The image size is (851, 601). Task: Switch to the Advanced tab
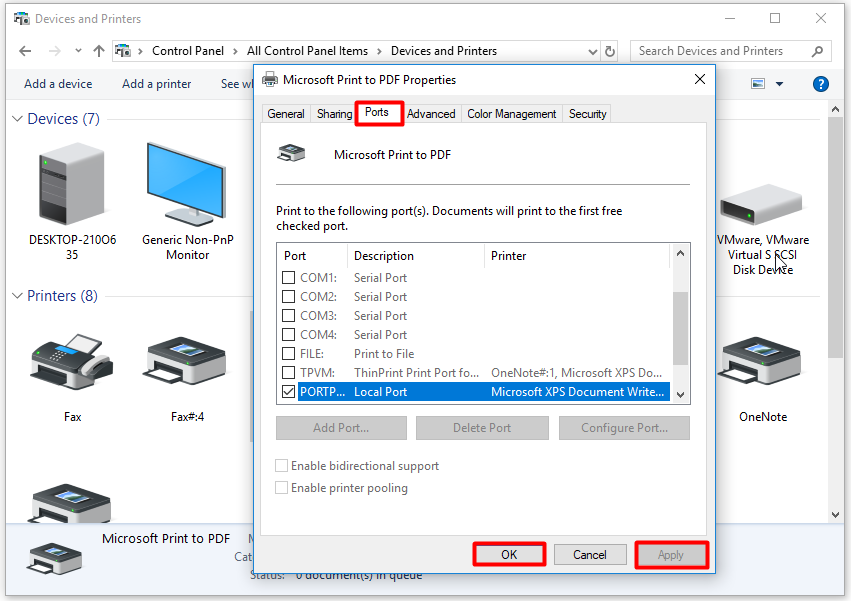431,114
